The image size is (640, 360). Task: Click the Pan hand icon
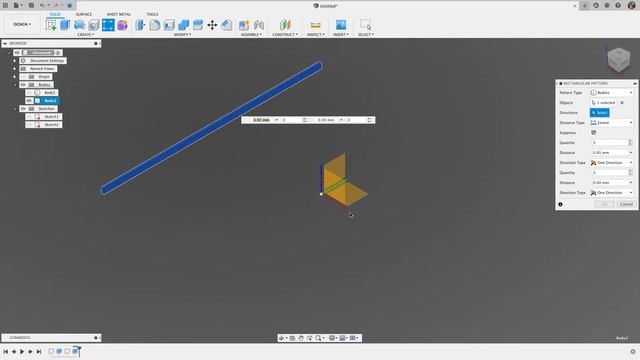point(301,338)
